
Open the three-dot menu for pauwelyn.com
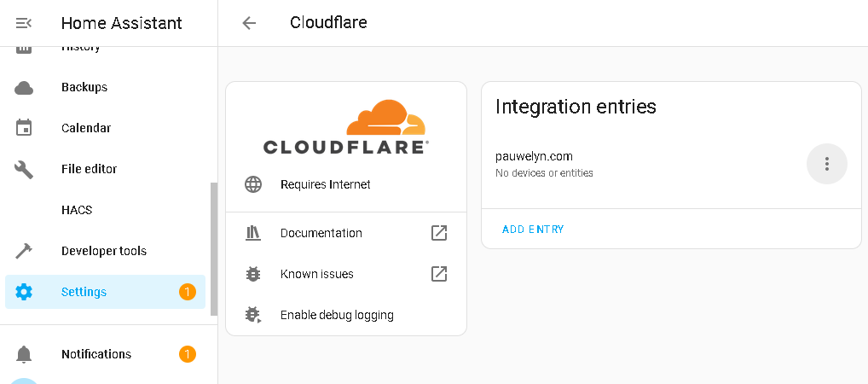[826, 164]
